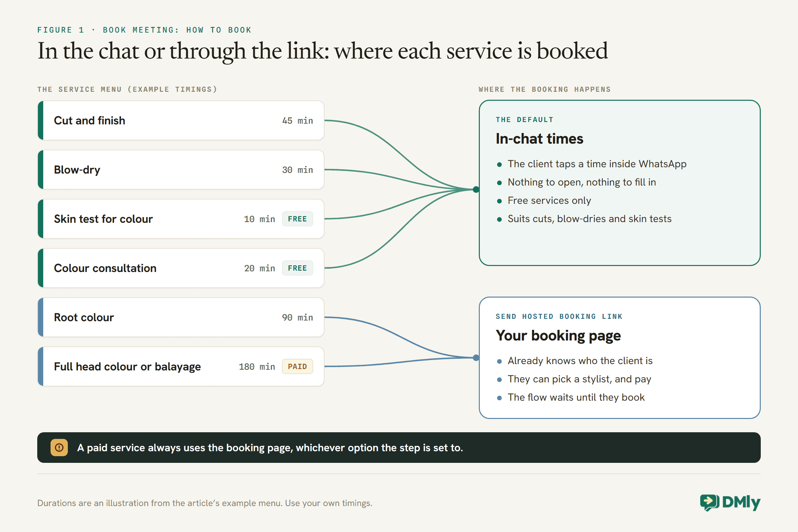This screenshot has width=798, height=532.
Task: Click the durations footnote text
Action: coord(204,503)
